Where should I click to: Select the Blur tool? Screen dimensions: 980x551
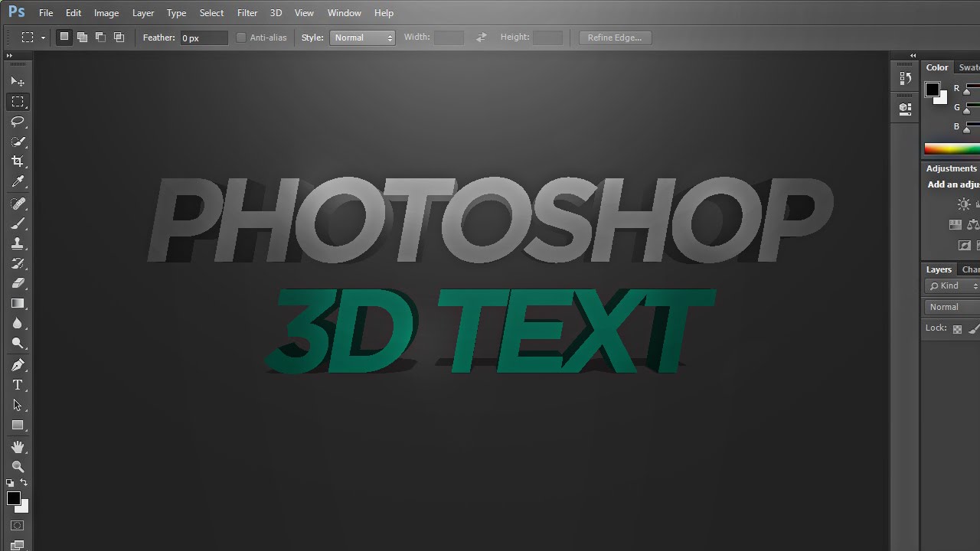[18, 323]
